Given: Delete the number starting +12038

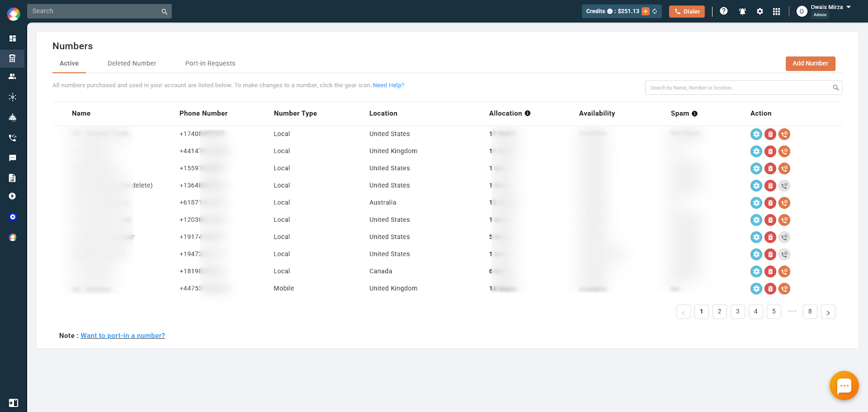Looking at the screenshot, I should (x=770, y=220).
